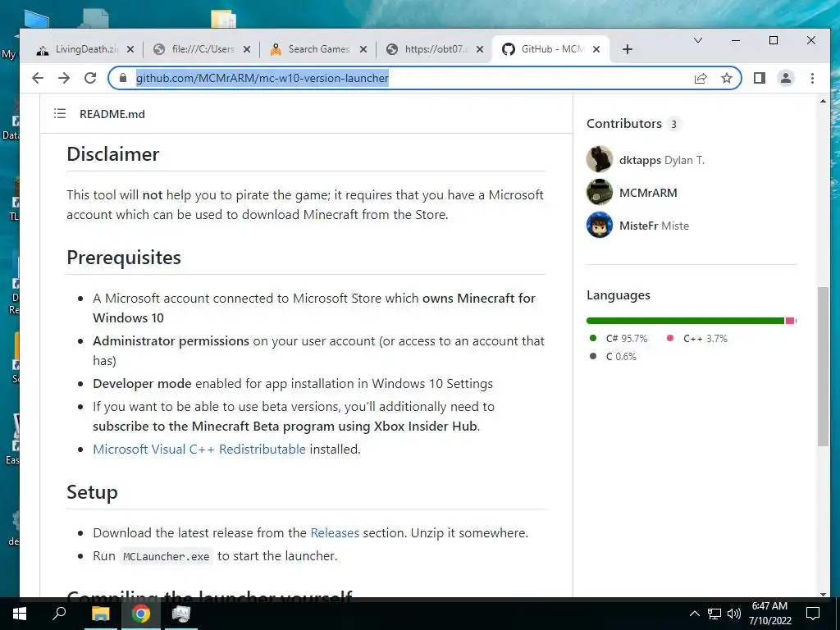
Task: Close the Search Games tab
Action: [x=363, y=49]
